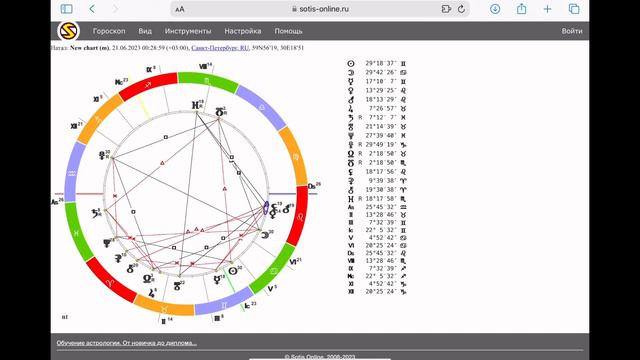Viewport: 640px width, 360px height.
Task: Click the red Sagittarius zodiac segment
Action: [x=149, y=86]
